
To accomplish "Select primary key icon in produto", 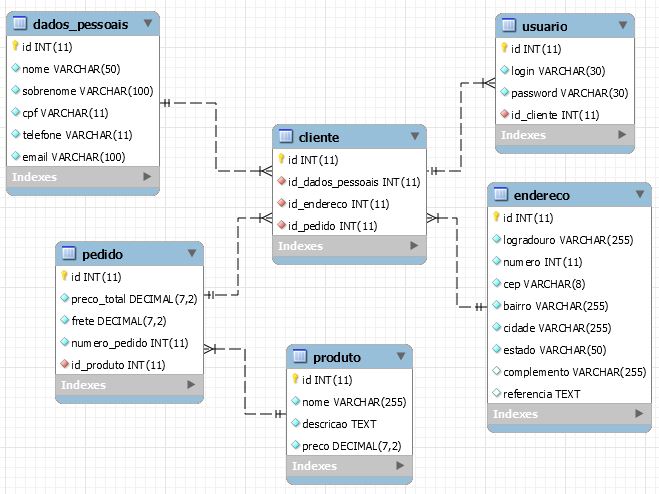I will [x=295, y=378].
